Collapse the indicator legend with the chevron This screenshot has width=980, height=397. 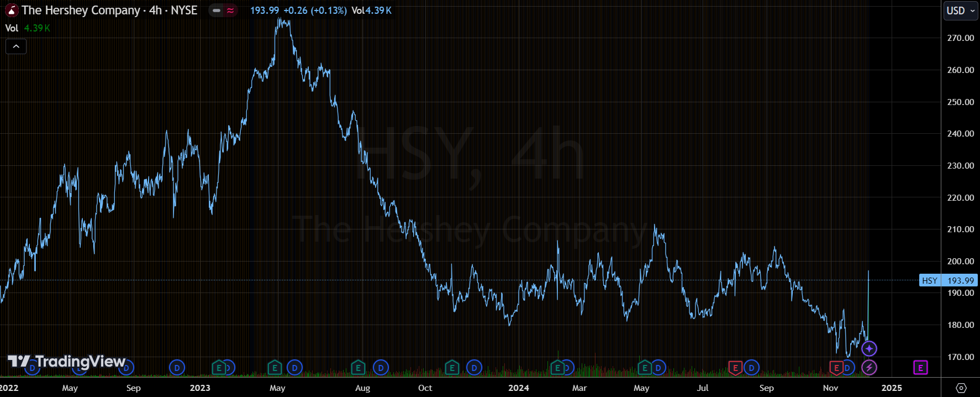[x=16, y=46]
